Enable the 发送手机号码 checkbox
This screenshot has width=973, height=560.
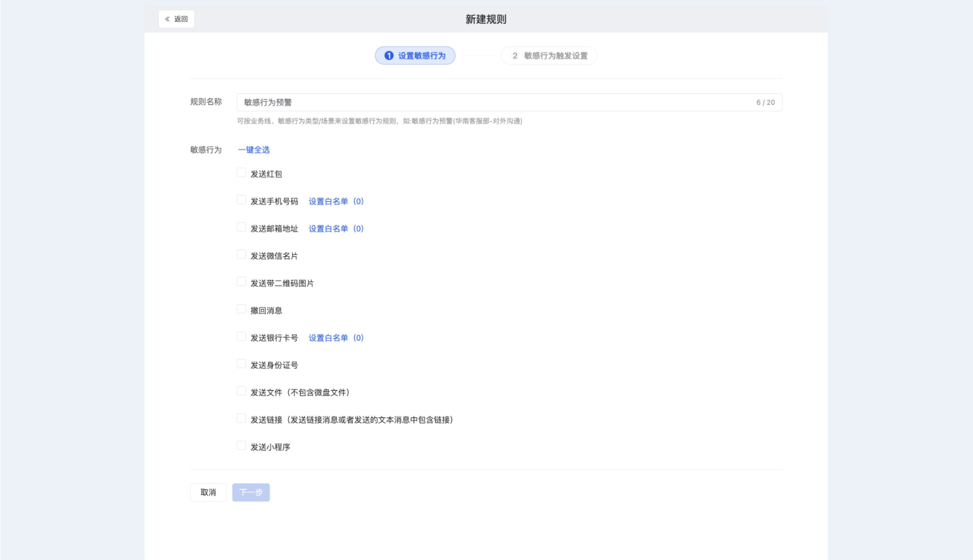(242, 200)
